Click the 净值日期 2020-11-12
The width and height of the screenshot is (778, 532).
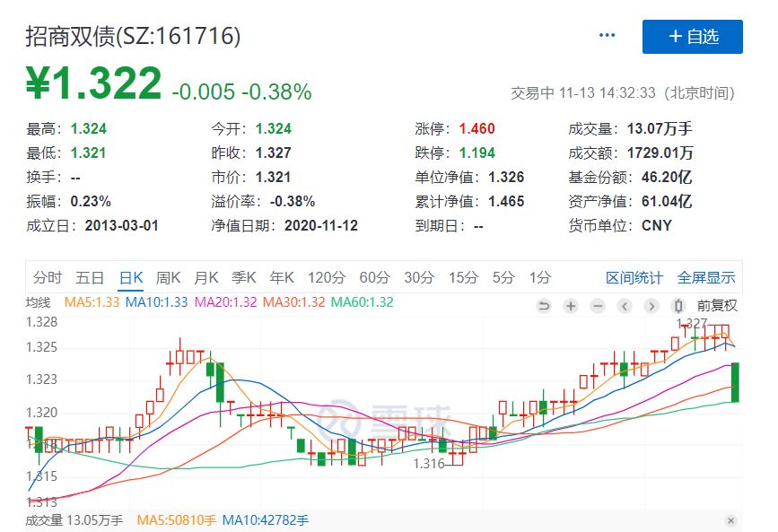pyautogui.click(x=321, y=226)
